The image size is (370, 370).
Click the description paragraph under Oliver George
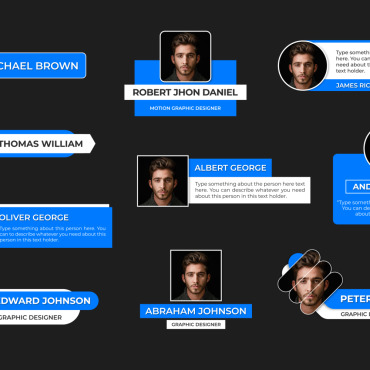click(53, 234)
